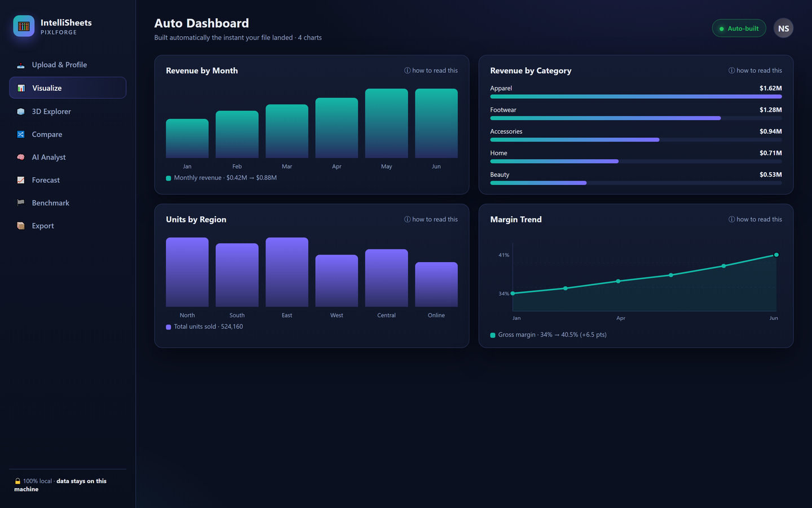Click the May bar in Revenue by Month
The width and height of the screenshot is (812, 508).
(386, 123)
